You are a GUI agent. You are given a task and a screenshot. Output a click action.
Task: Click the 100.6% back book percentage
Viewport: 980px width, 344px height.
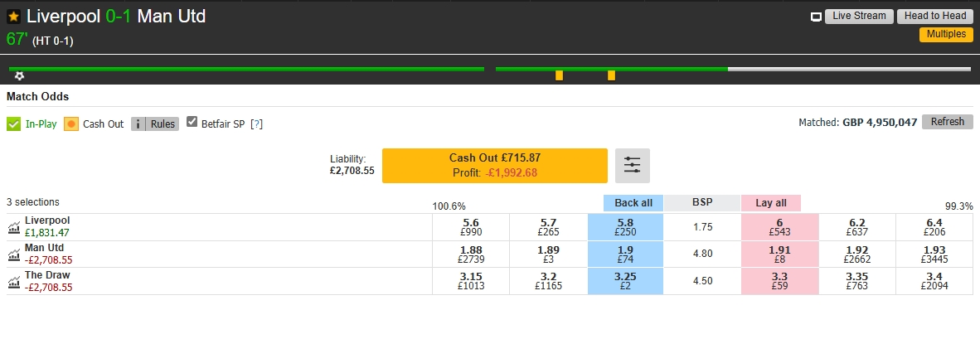coord(449,206)
